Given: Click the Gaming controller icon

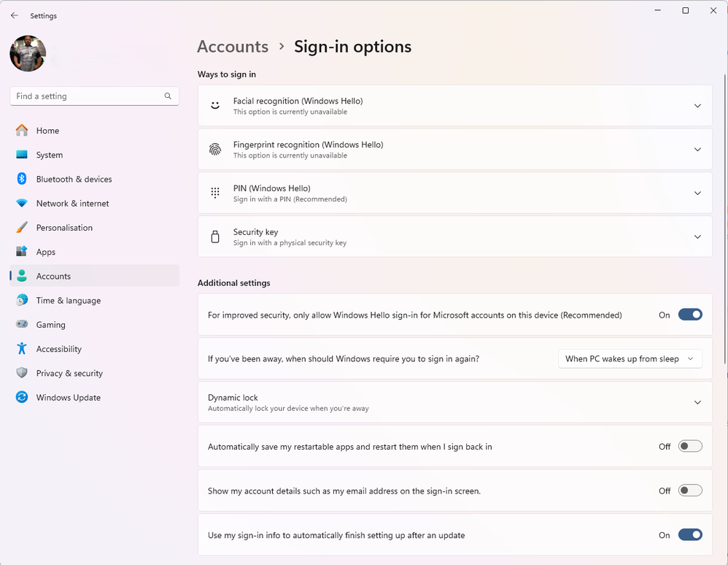Looking at the screenshot, I should click(22, 325).
